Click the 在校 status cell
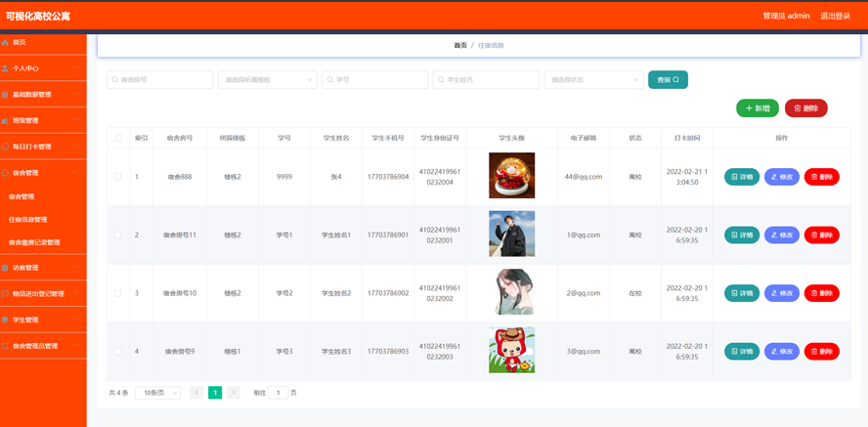The width and height of the screenshot is (868, 427). (x=635, y=293)
